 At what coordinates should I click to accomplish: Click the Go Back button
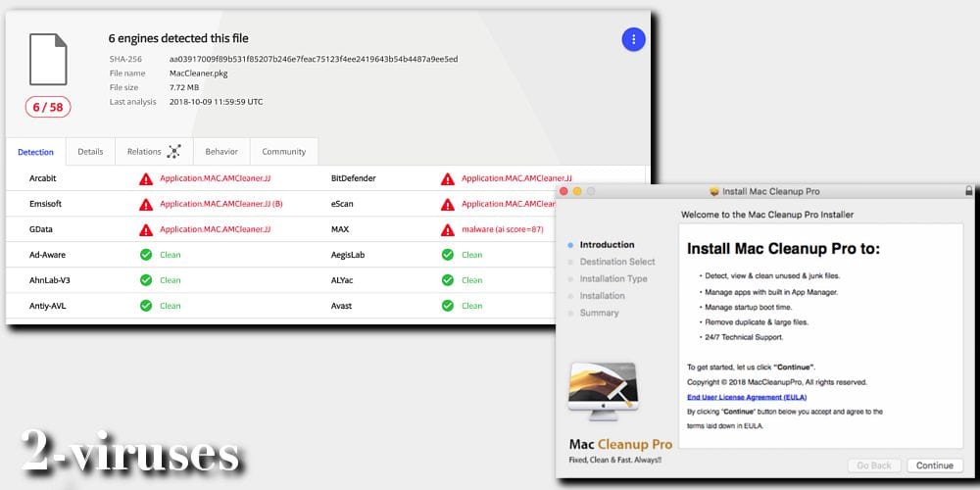(873, 465)
